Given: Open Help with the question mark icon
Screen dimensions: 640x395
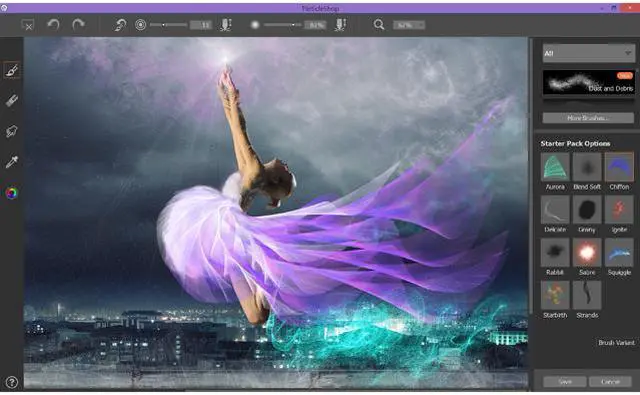Looking at the screenshot, I should [x=12, y=382].
